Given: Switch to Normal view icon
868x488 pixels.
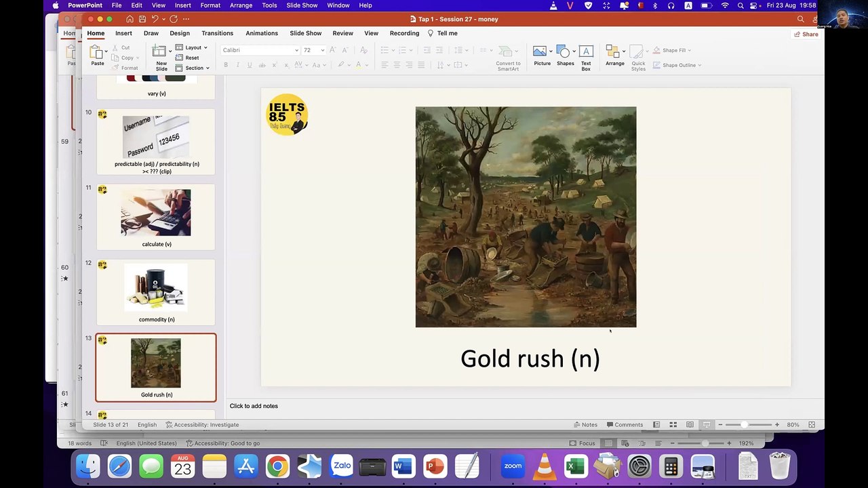Looking at the screenshot, I should click(x=656, y=425).
